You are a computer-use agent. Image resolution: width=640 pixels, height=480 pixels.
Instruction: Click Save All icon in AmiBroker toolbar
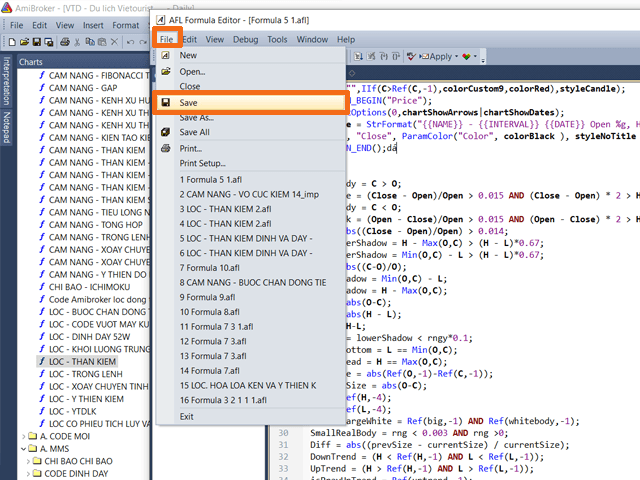pyautogui.click(x=49, y=42)
